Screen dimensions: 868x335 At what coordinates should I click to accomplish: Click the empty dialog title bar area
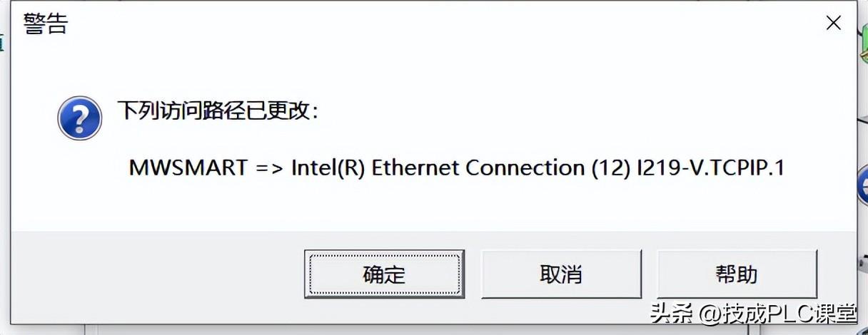(428, 24)
